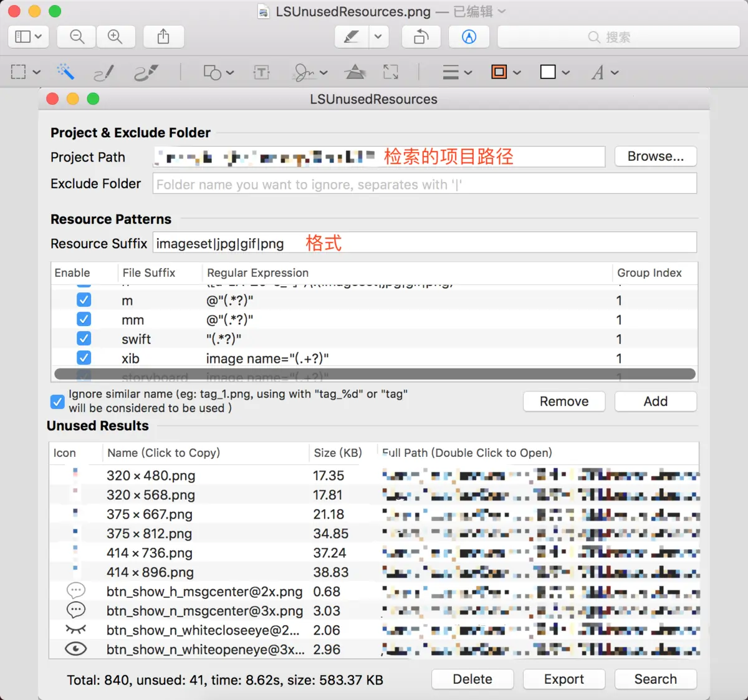Image resolution: width=748 pixels, height=700 pixels.
Task: Select the Sketch pen tool
Action: 103,73
